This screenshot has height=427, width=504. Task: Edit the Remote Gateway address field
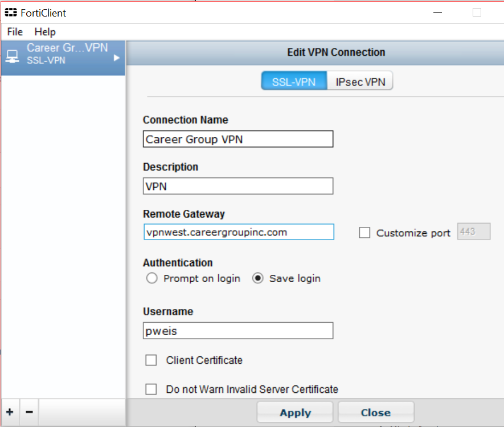pyautogui.click(x=237, y=231)
